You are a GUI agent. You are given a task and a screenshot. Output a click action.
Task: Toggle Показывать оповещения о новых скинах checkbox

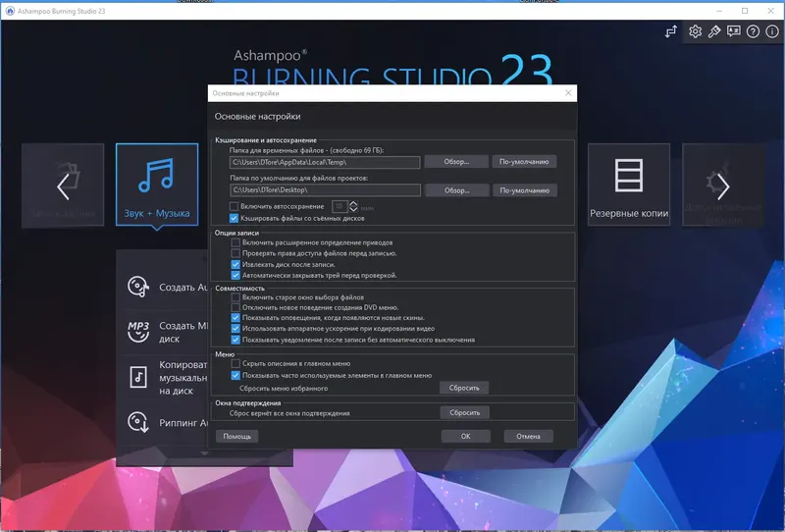[x=235, y=318]
